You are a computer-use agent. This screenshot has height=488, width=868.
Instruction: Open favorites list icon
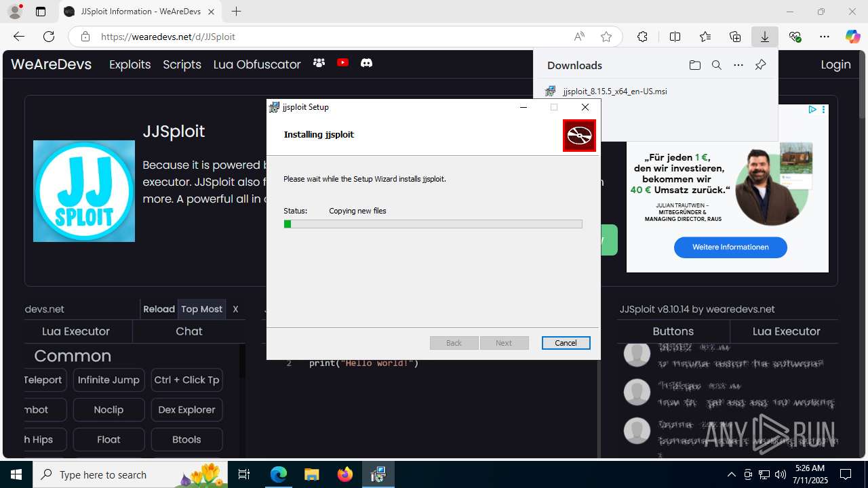(x=705, y=37)
